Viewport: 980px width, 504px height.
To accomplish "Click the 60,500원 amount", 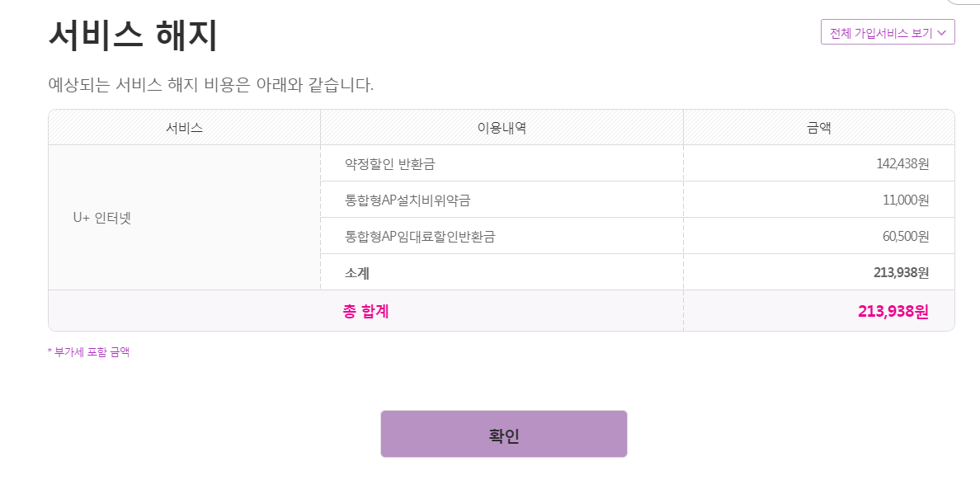I will [x=906, y=236].
